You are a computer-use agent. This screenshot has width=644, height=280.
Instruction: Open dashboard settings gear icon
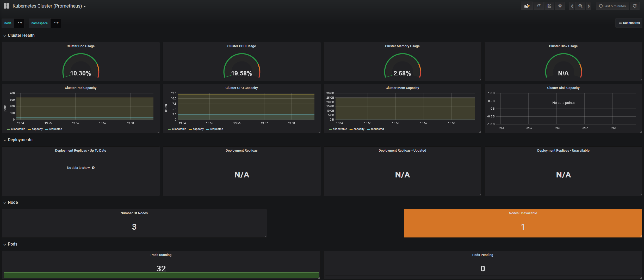560,6
